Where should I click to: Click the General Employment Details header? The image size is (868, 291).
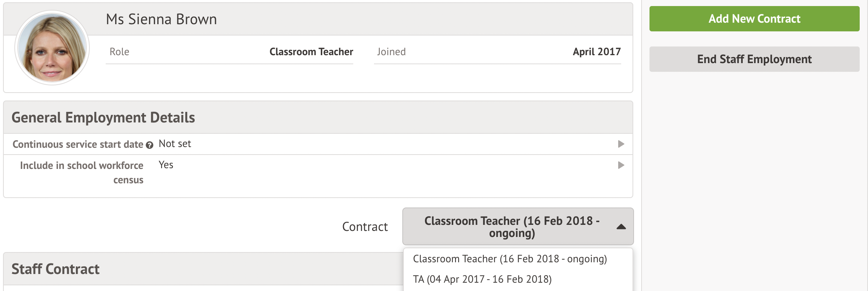tap(103, 118)
